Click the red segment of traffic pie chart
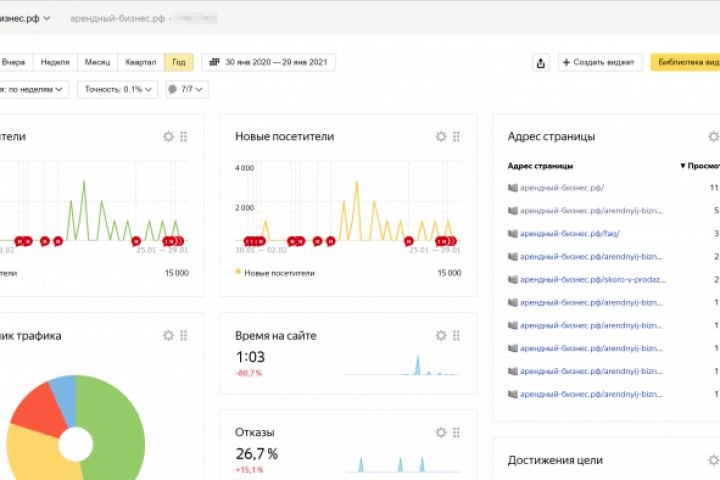 [x=39, y=411]
